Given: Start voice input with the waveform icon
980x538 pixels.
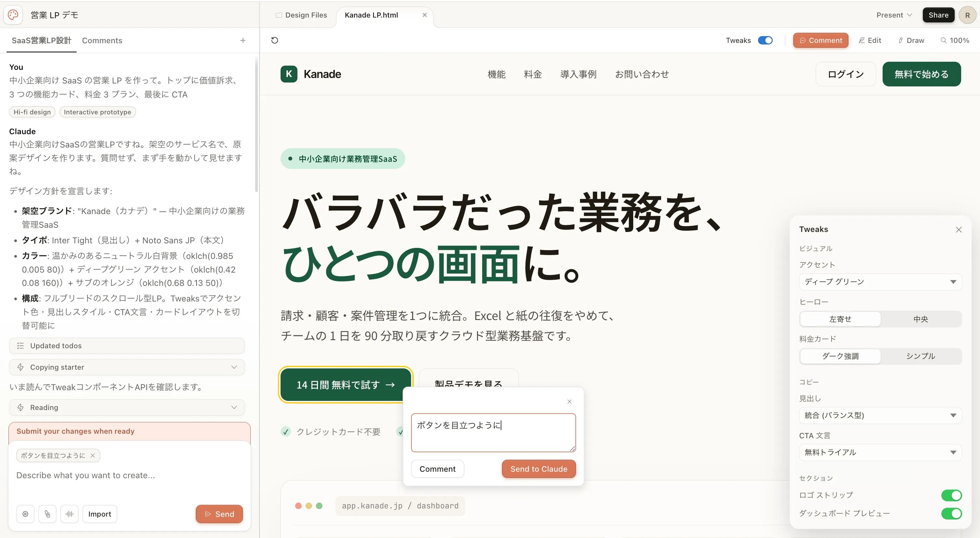Looking at the screenshot, I should pos(69,514).
